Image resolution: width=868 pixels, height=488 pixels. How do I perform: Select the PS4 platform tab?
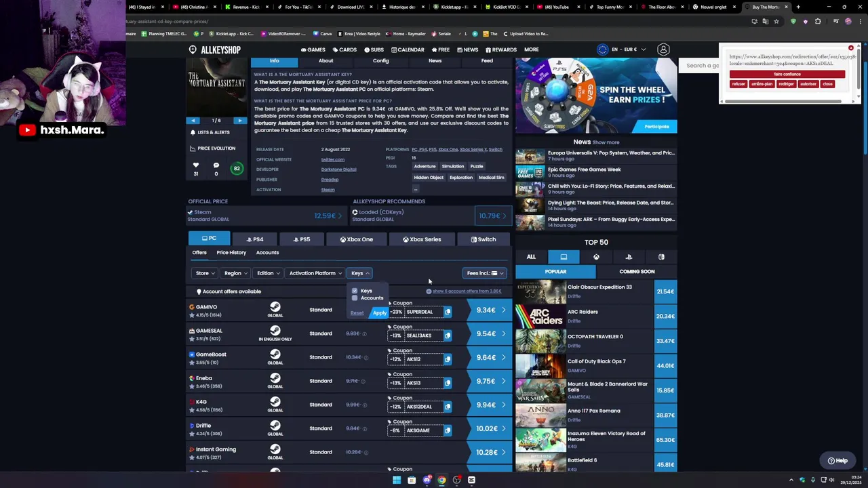tap(254, 239)
